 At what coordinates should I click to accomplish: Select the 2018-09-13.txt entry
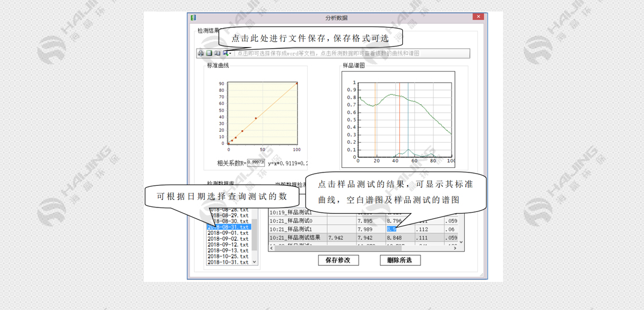(228, 250)
